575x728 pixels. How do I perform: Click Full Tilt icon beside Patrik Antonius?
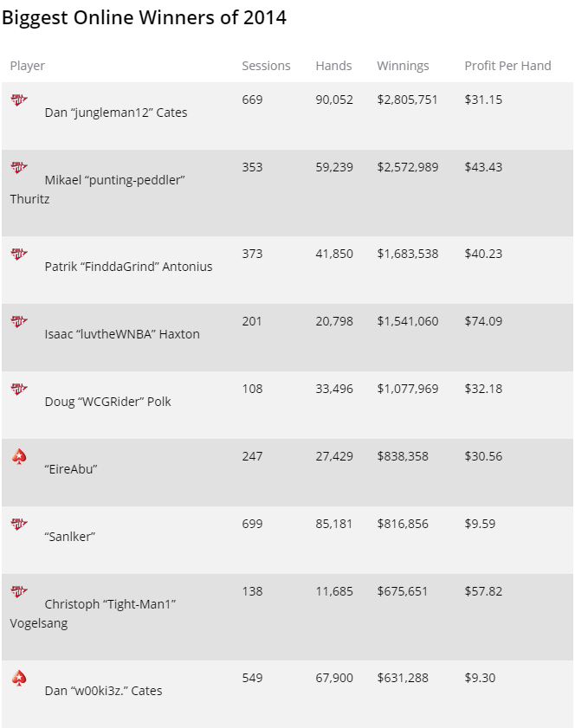(x=19, y=254)
